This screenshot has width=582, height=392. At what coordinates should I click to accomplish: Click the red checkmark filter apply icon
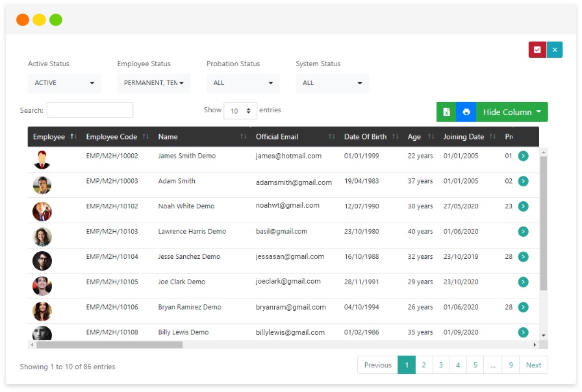point(537,49)
